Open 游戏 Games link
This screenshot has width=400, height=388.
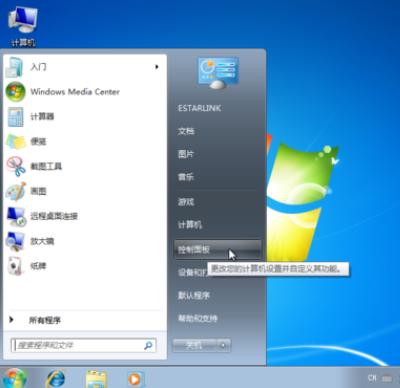point(186,201)
